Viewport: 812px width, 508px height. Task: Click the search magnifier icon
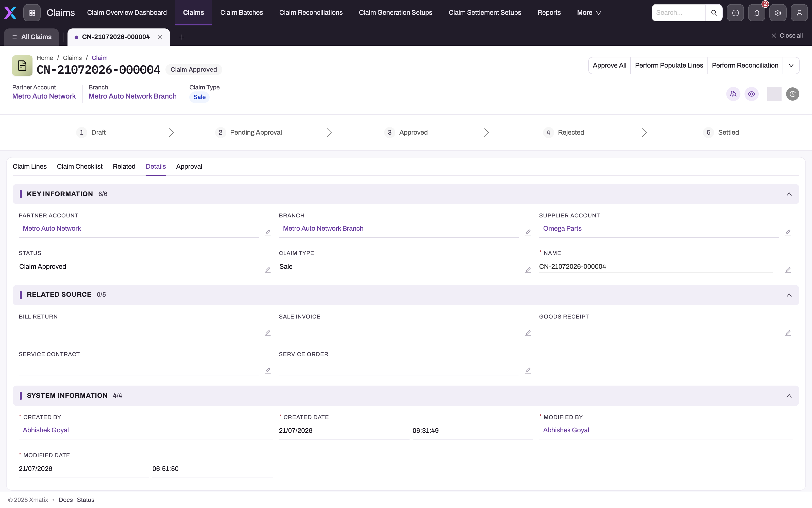point(714,13)
